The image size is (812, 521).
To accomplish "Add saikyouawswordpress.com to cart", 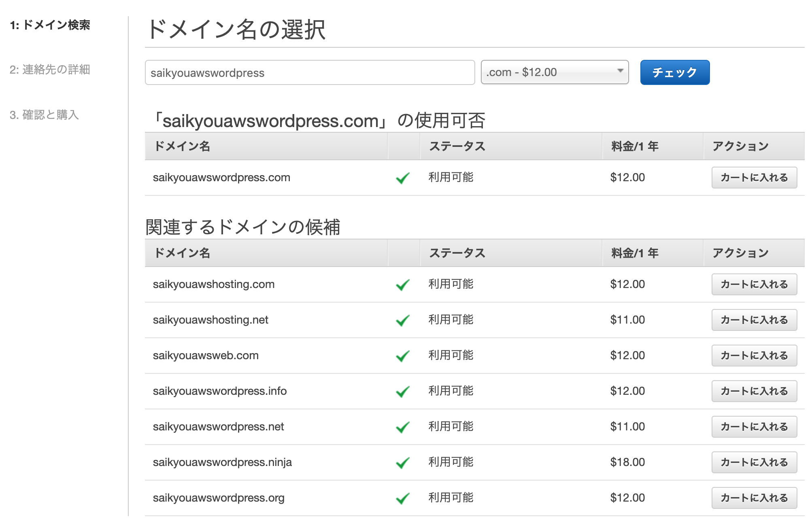I will tap(754, 178).
